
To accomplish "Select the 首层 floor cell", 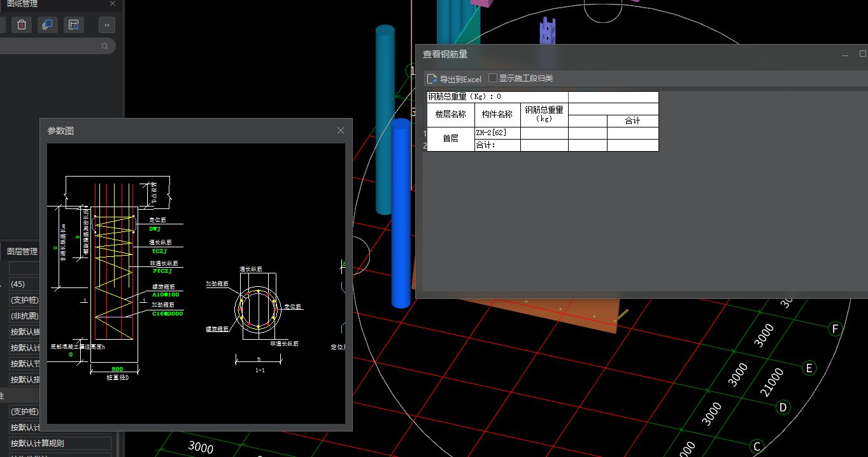I will click(x=450, y=139).
